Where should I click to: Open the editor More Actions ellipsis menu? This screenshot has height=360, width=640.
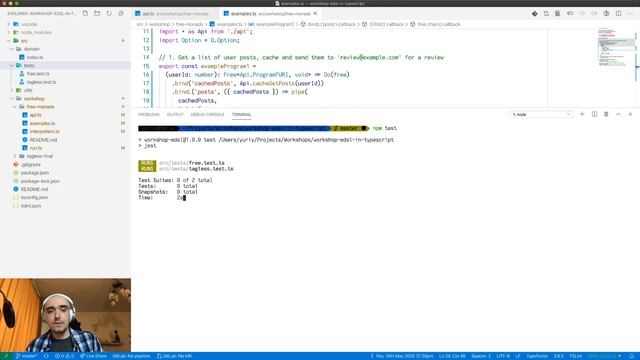pos(630,13)
